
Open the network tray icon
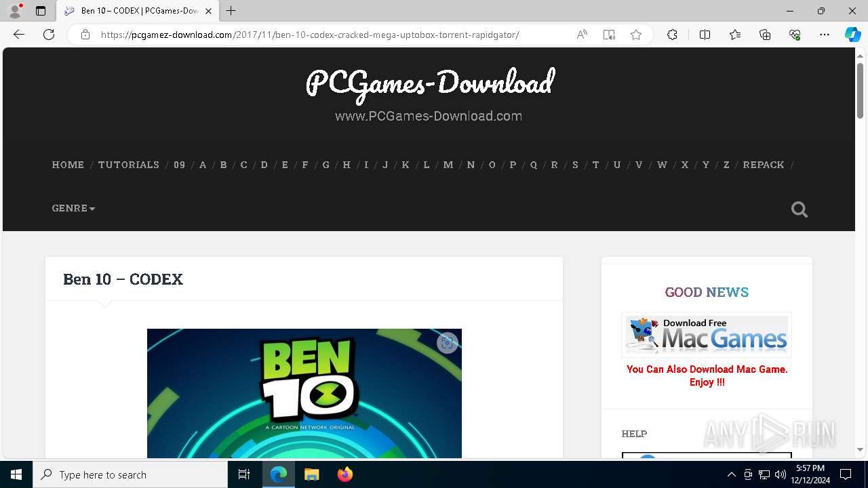click(764, 474)
